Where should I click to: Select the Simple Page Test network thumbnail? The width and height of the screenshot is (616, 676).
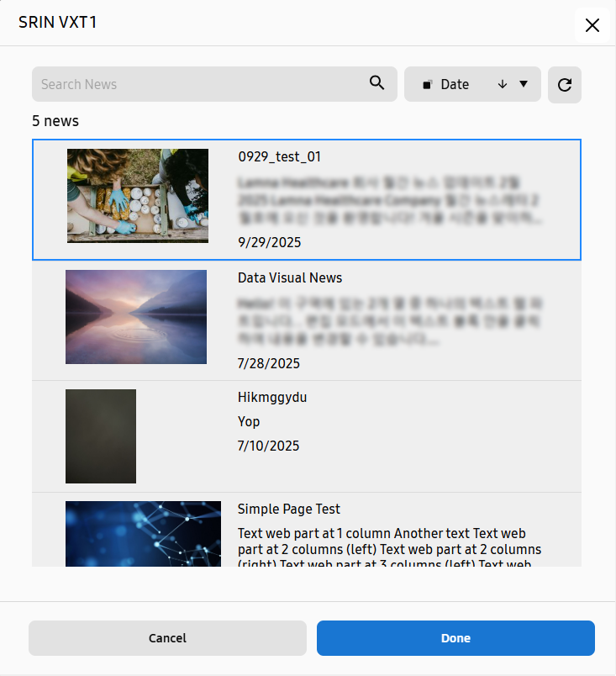[143, 533]
